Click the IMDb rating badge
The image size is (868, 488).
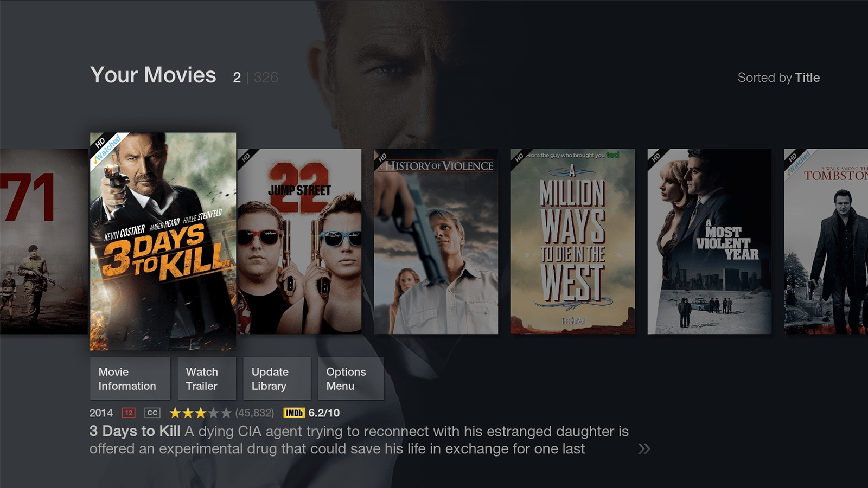click(x=294, y=413)
